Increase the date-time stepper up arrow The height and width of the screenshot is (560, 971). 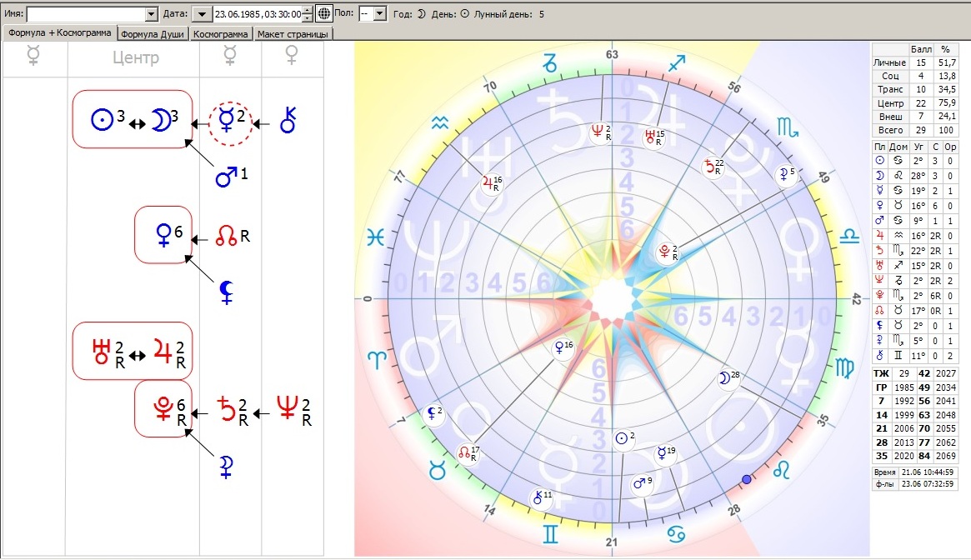tap(308, 10)
